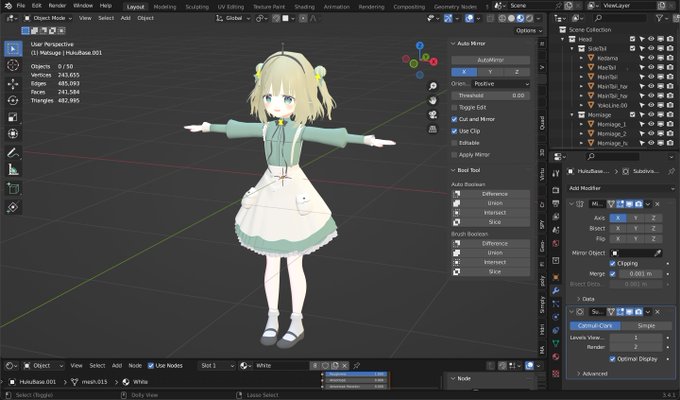Click the Difference icon under Auto Boolean
The image size is (680, 400).
pyautogui.click(x=456, y=194)
